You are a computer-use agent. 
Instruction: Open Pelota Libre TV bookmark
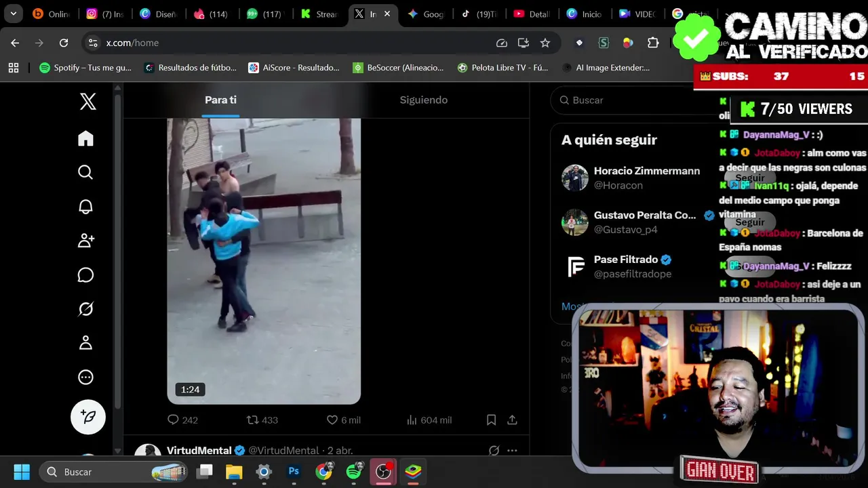click(502, 68)
